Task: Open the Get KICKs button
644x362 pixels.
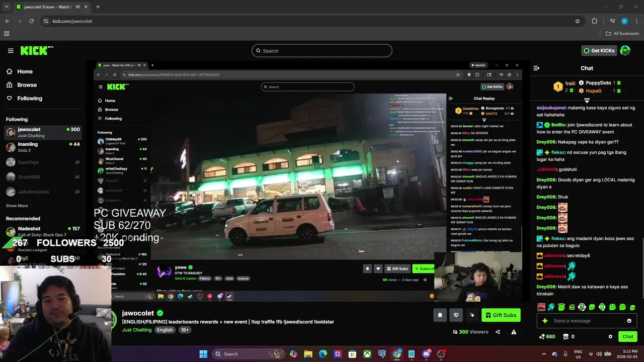Action: 599,50
